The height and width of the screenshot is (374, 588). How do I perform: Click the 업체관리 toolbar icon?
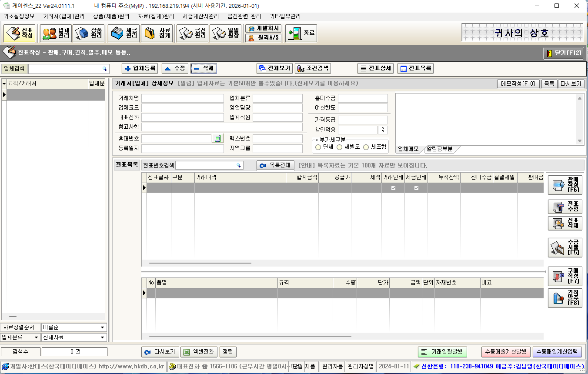[55, 33]
